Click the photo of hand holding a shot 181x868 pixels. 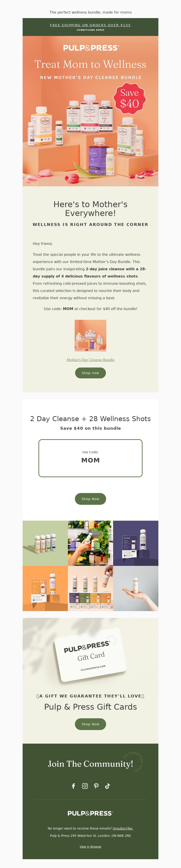click(x=136, y=588)
